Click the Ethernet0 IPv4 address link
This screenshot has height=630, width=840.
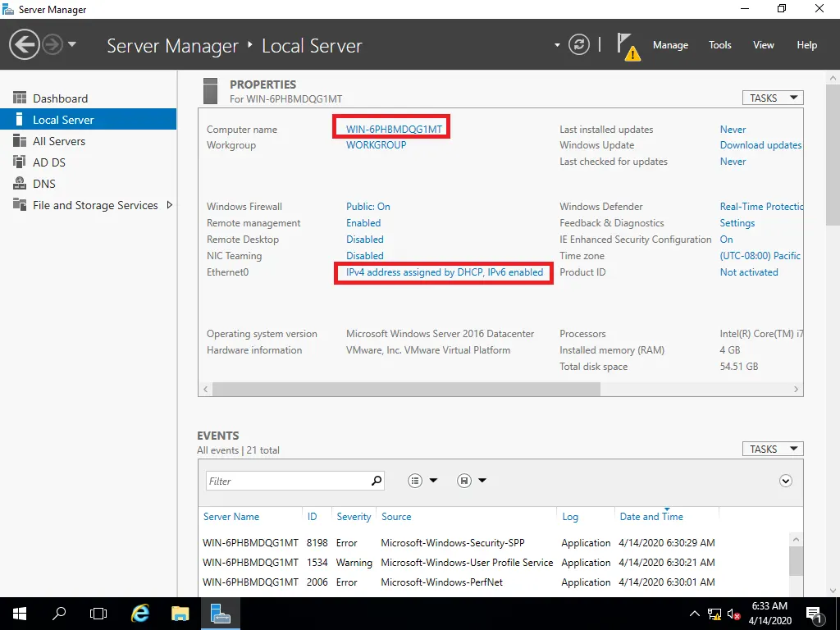pos(445,272)
